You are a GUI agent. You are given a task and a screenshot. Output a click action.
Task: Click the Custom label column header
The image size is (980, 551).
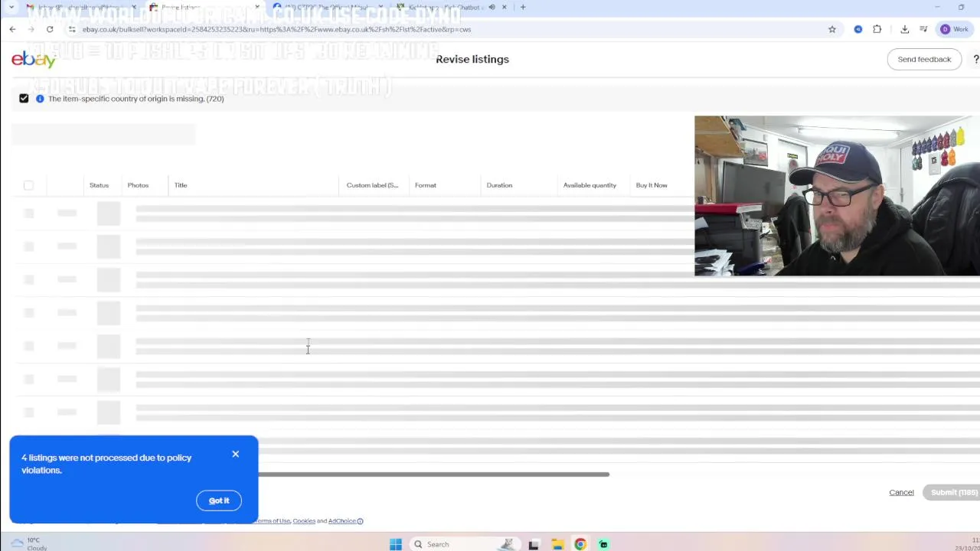pos(372,185)
